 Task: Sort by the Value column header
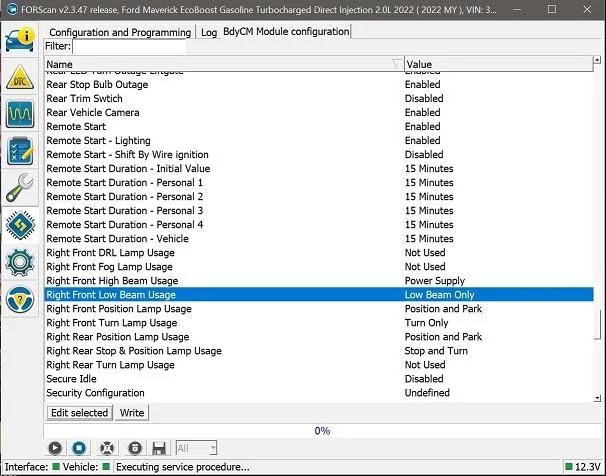pyautogui.click(x=499, y=64)
